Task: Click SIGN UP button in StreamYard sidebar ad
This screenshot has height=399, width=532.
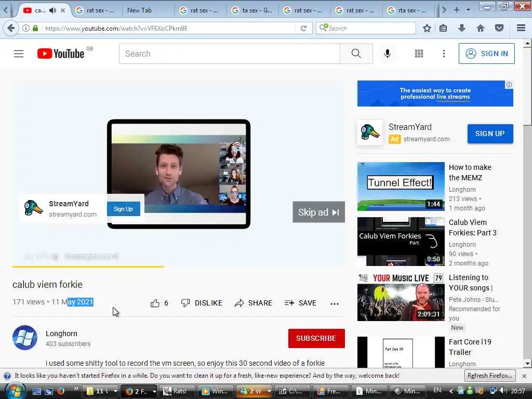Action: coord(490,134)
